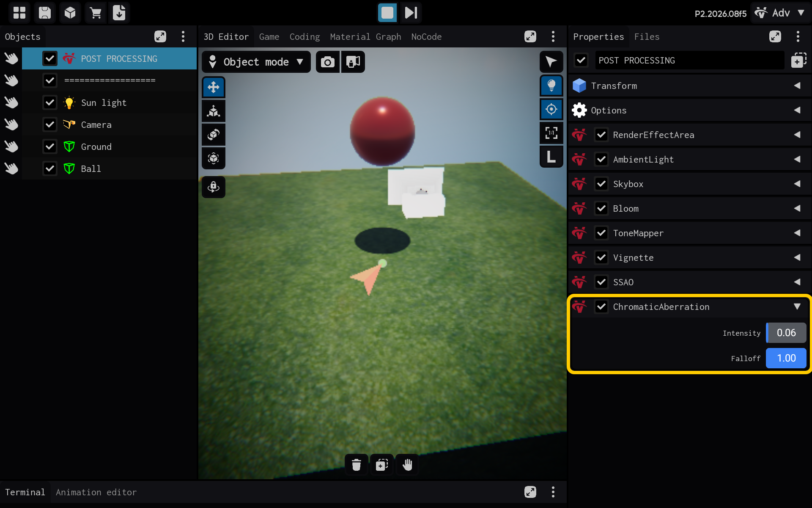Click the focus target icon
Image resolution: width=812 pixels, height=508 pixels.
(x=551, y=109)
